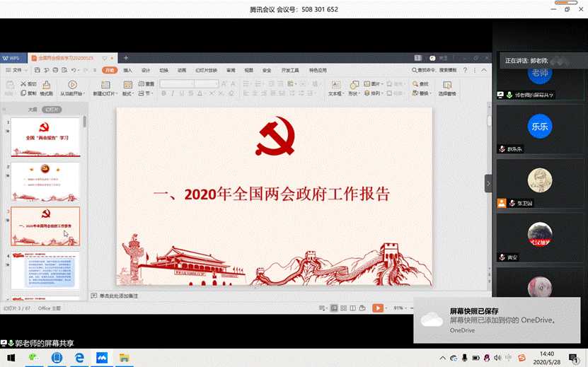Switch to 幻灯片 thumbnail view in side panel

point(52,110)
